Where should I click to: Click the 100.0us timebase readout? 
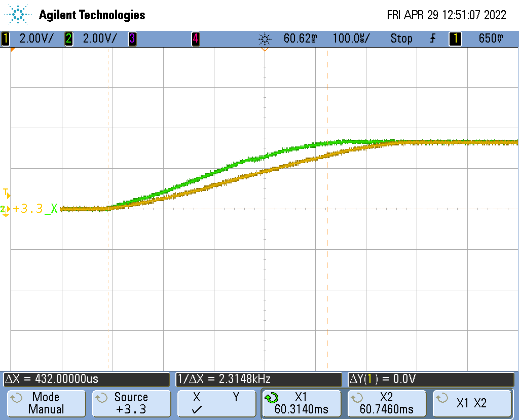(351, 39)
